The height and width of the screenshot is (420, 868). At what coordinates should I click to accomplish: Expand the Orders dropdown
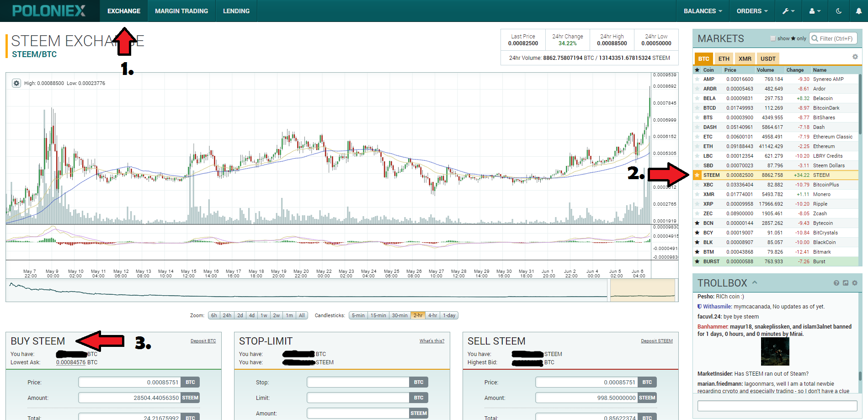click(x=752, y=11)
